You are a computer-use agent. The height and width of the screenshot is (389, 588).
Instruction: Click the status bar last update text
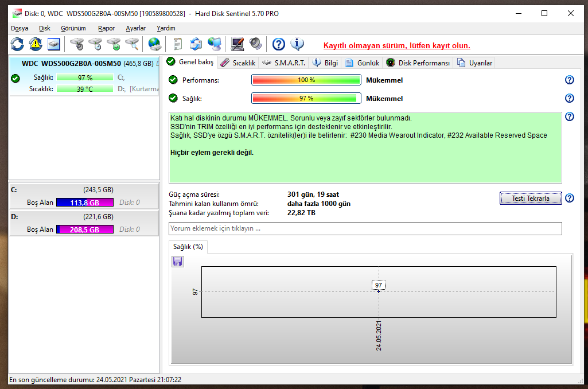click(95, 380)
